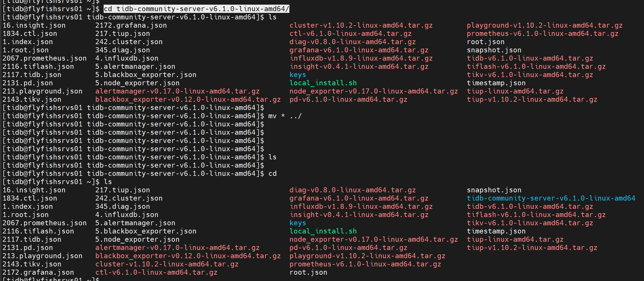
Task: Click 16.insight.json in the first ls output
Action: coord(34,26)
